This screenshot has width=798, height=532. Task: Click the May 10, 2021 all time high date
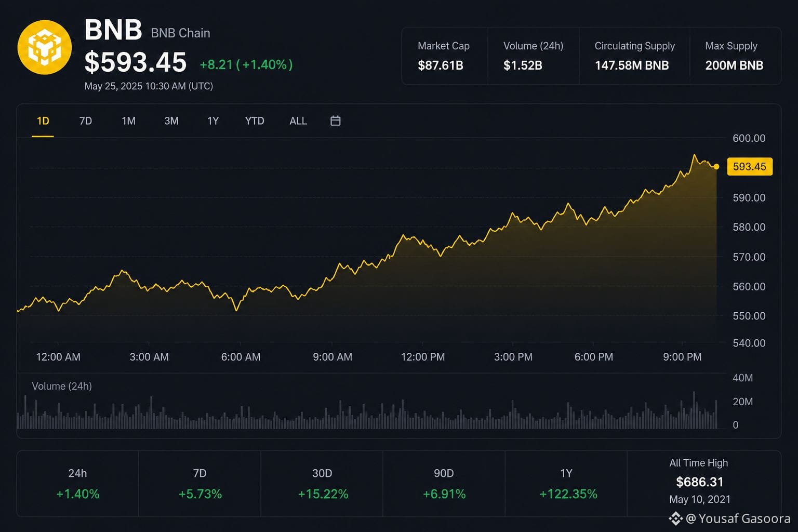[x=700, y=499]
